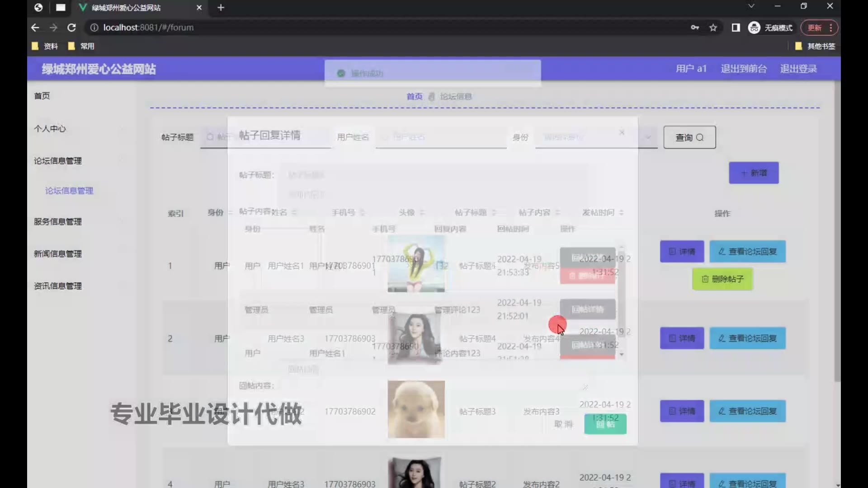Click 查看论坛回复 for row 1
Viewport: 868px width, 488px height.
pos(747,251)
